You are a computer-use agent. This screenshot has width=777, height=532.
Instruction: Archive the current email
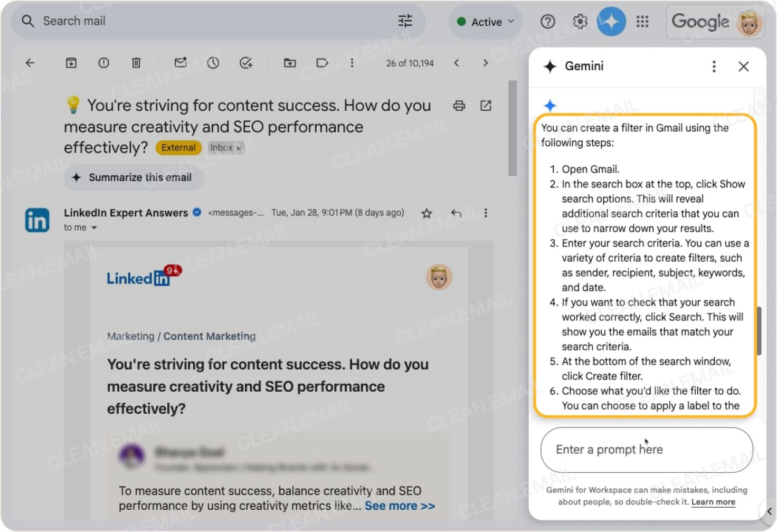click(x=71, y=63)
